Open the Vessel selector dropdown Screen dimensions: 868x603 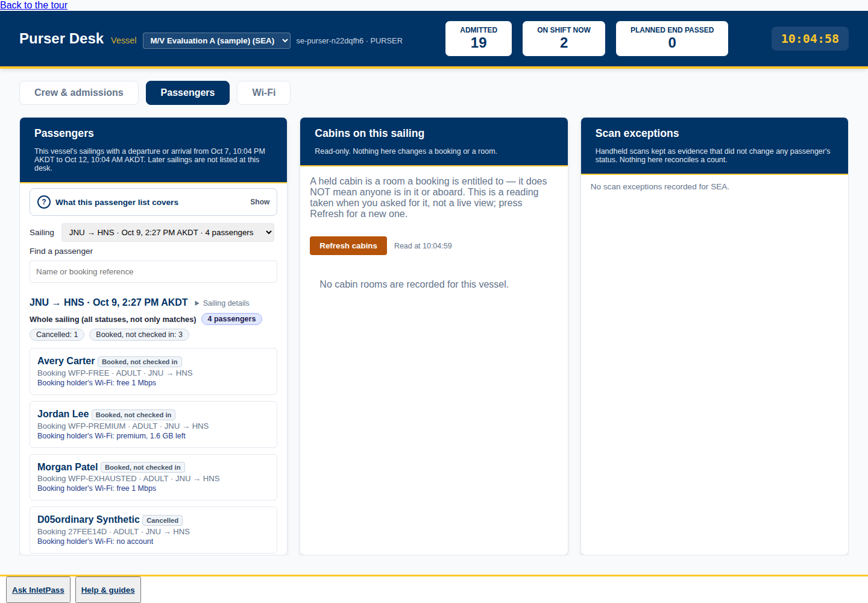coord(216,40)
